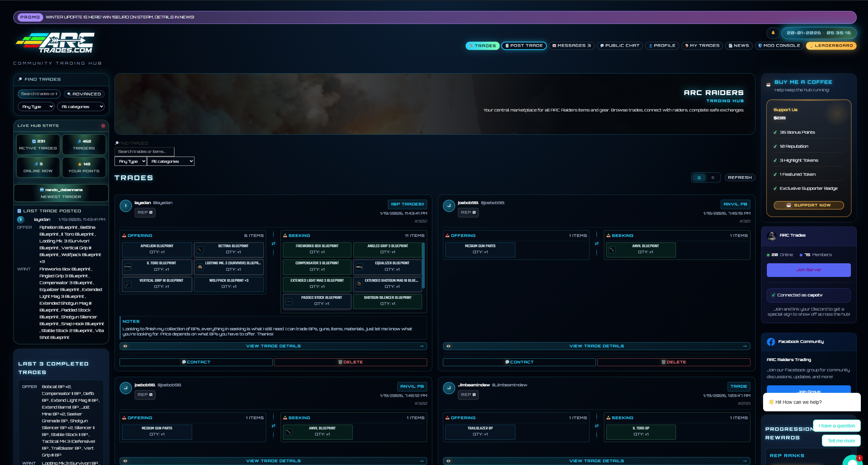The image size is (868, 465).
Task: Click newest trader nando_dabannana
Action: coord(61,193)
